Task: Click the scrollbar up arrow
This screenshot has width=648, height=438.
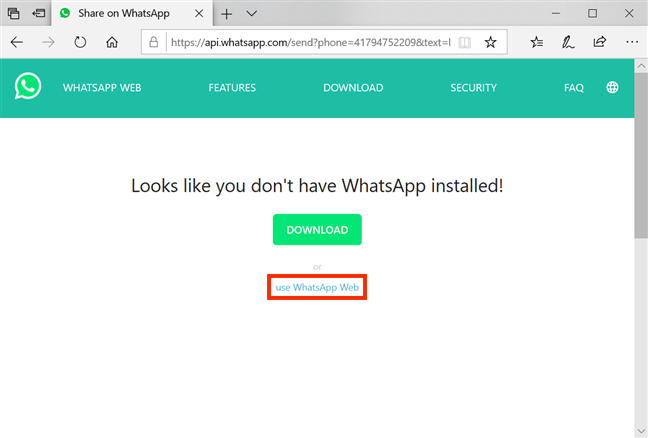Action: 641,65
